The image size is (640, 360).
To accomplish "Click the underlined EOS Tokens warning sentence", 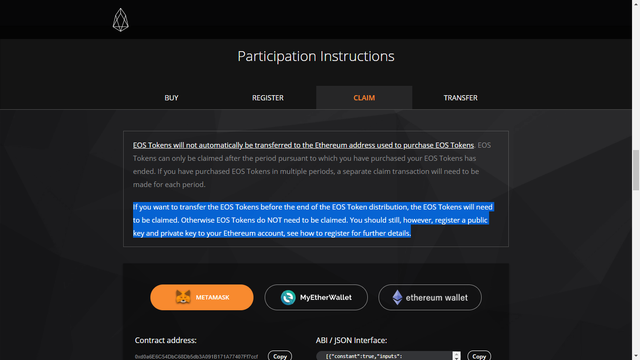I will 303,145.
